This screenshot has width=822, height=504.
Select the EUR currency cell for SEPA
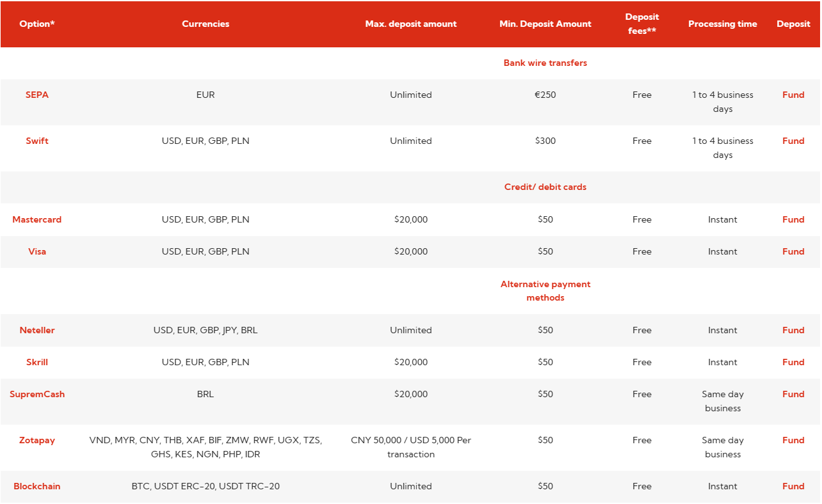pyautogui.click(x=205, y=95)
